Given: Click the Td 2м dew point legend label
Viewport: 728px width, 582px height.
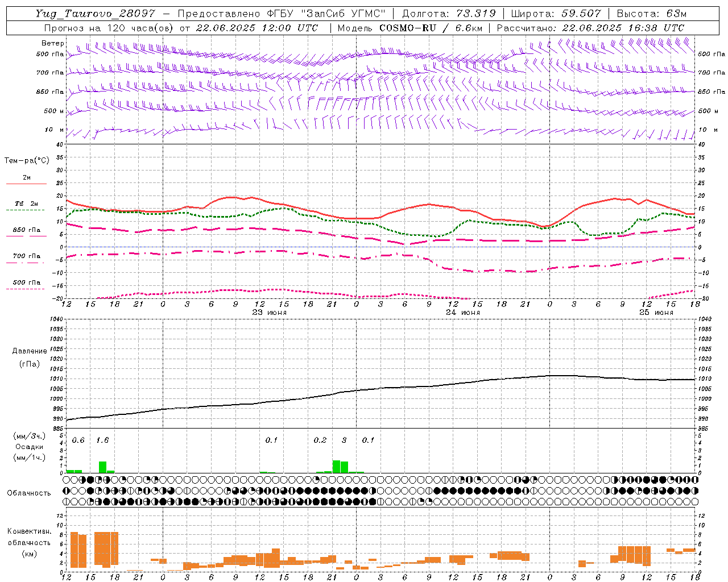Looking at the screenshot, I should [26, 203].
